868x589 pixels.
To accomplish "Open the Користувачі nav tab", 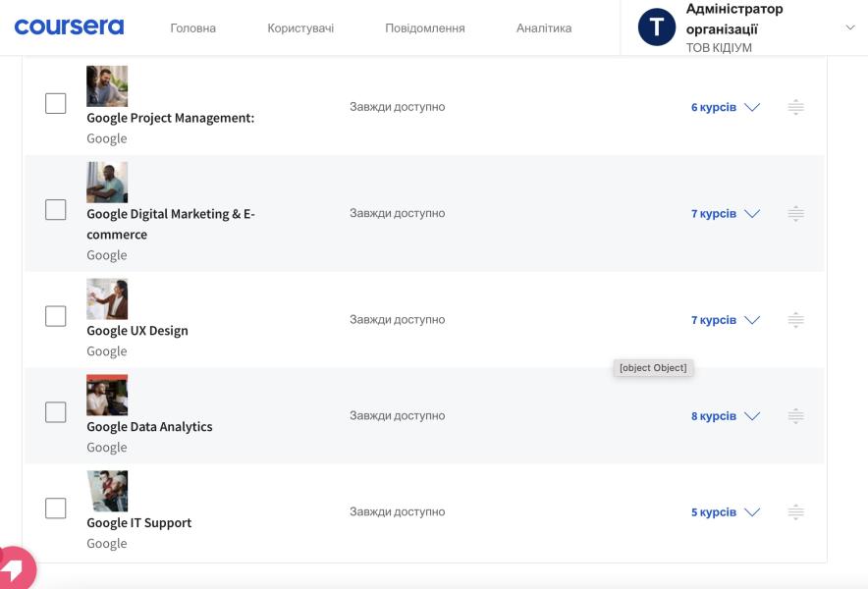I will pyautogui.click(x=300, y=28).
